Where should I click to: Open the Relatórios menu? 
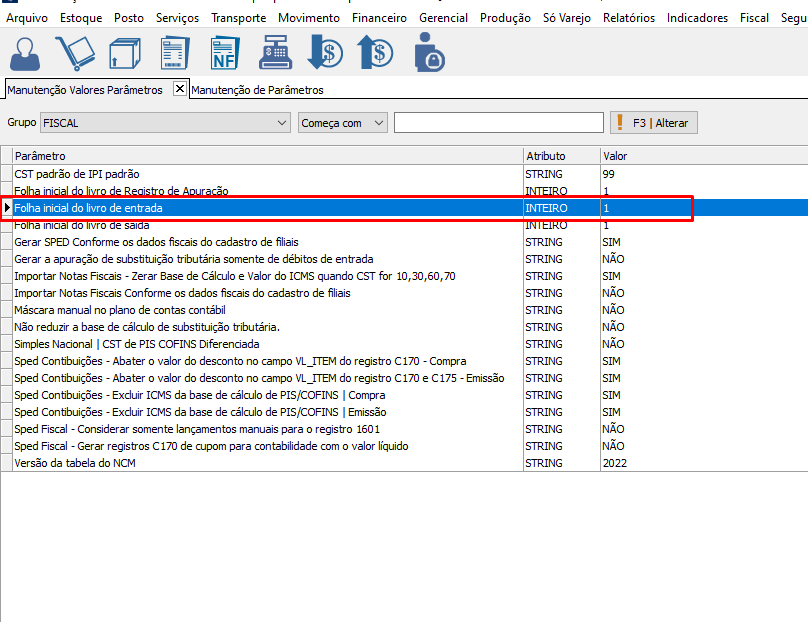[628, 18]
